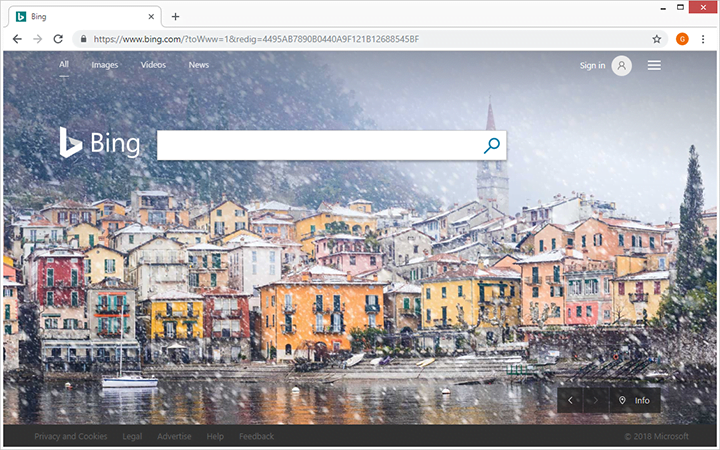Open the Advertise footer link

coord(174,436)
